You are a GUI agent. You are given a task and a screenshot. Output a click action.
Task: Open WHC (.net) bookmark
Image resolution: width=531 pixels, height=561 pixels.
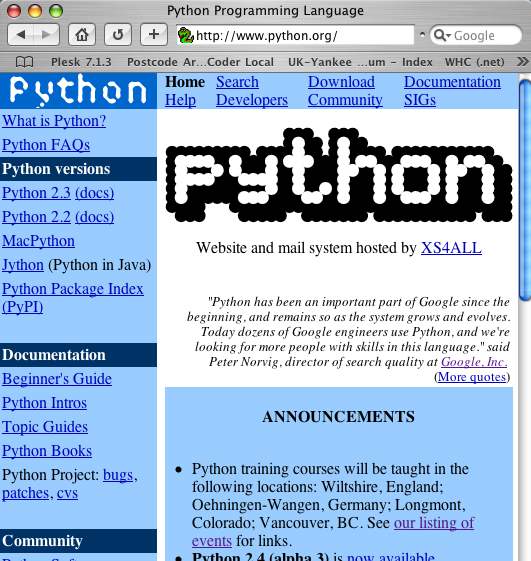point(474,62)
